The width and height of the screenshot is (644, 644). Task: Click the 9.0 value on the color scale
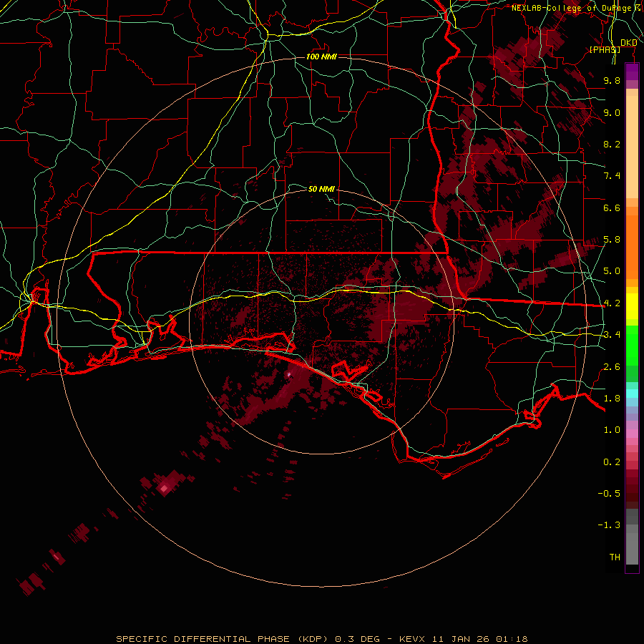coord(612,112)
